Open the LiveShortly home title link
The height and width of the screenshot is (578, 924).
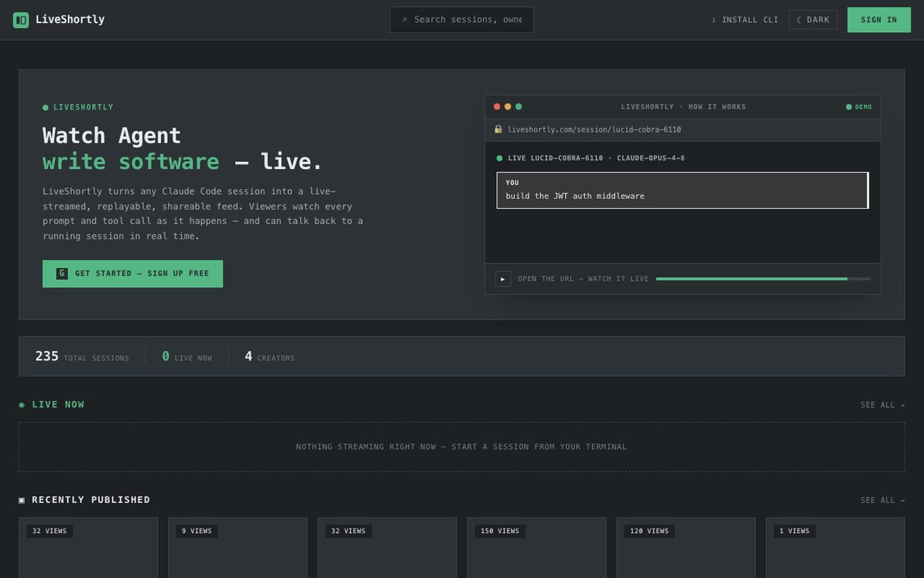[70, 20]
